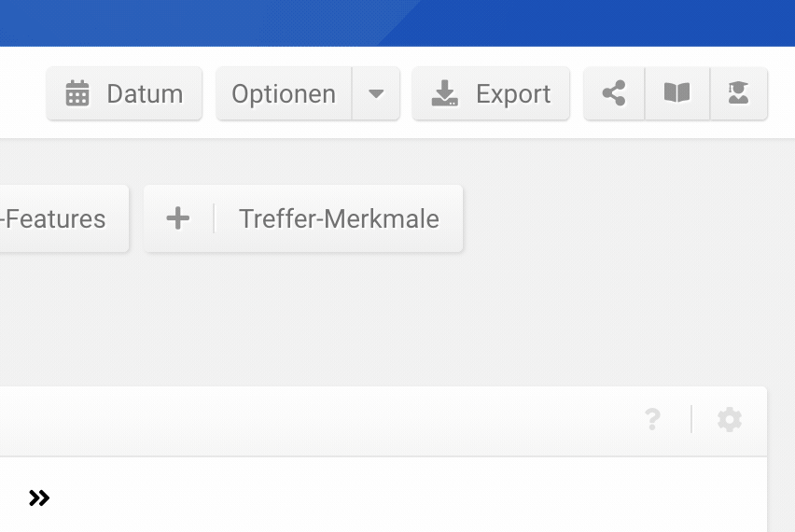Click the white toolbar area left of Datum
The height and width of the screenshot is (532, 795).
pyautogui.click(x=19, y=93)
